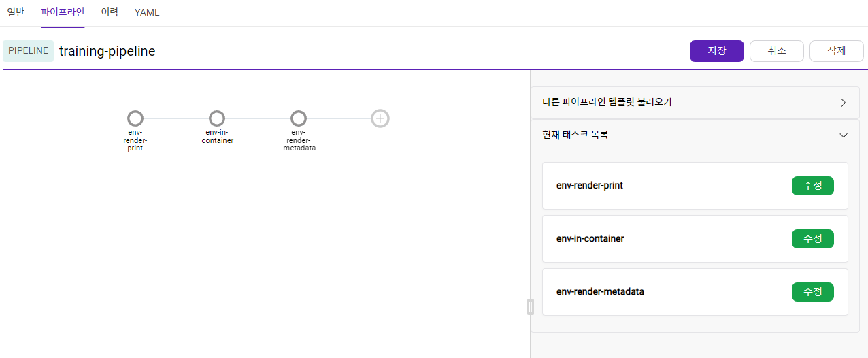Click the panel splitter handle
868x358 pixels.
point(531,307)
